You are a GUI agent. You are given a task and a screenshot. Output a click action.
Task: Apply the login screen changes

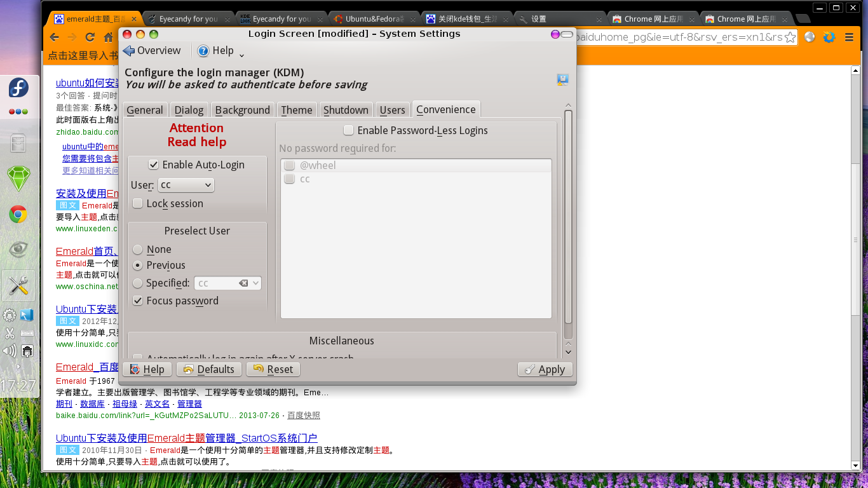coord(545,369)
